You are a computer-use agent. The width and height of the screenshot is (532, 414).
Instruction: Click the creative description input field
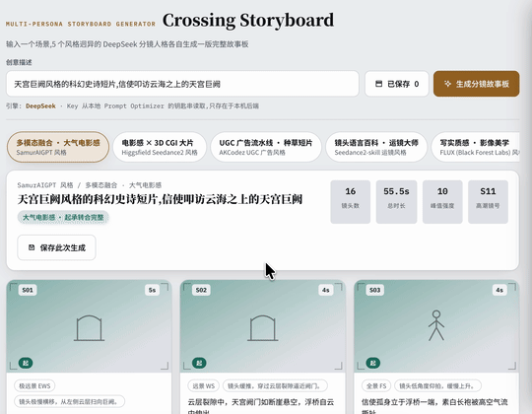[182, 84]
